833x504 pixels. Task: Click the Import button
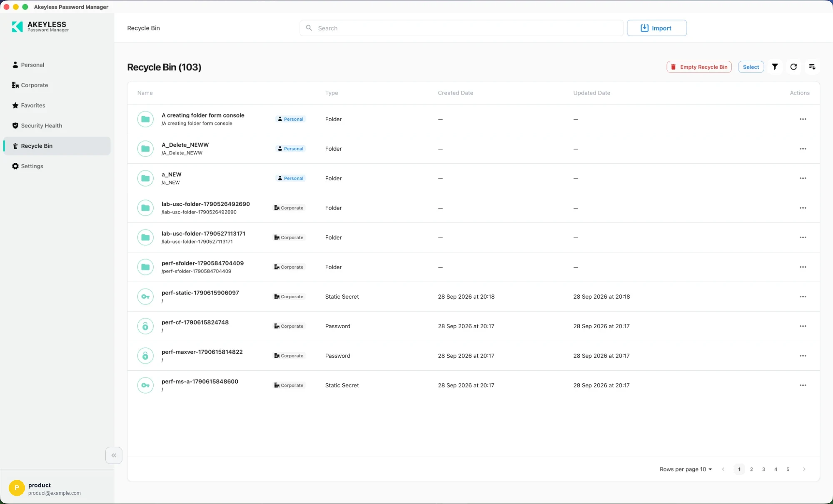point(657,28)
